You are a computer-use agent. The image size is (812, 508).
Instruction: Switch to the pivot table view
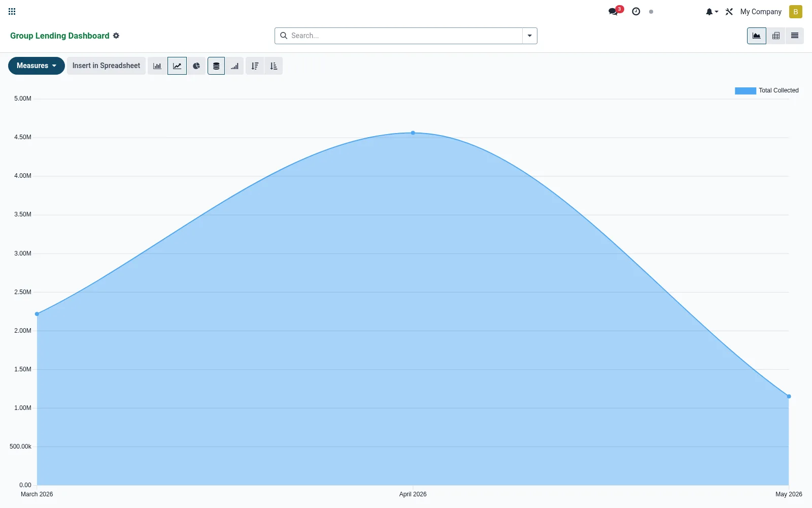[776, 36]
